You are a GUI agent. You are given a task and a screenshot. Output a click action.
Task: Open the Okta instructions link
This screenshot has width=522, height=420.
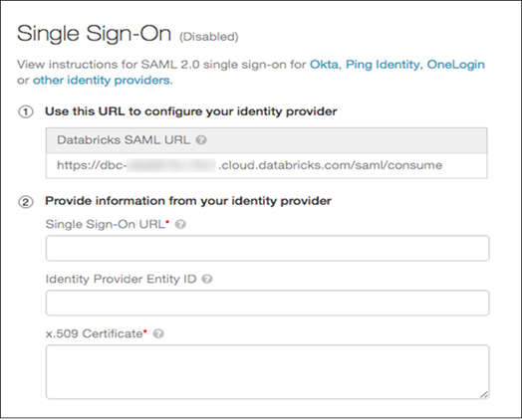(324, 64)
